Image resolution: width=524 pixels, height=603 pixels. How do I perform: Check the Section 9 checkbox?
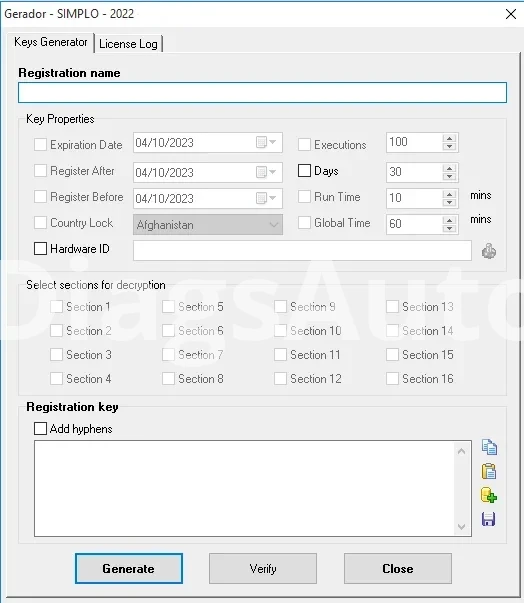click(x=280, y=307)
